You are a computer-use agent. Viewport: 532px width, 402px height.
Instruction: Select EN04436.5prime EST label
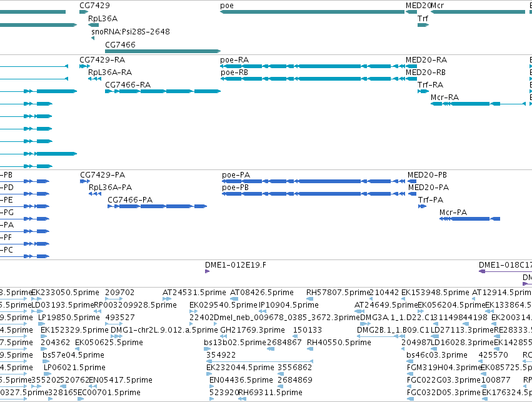pyautogui.click(x=241, y=380)
